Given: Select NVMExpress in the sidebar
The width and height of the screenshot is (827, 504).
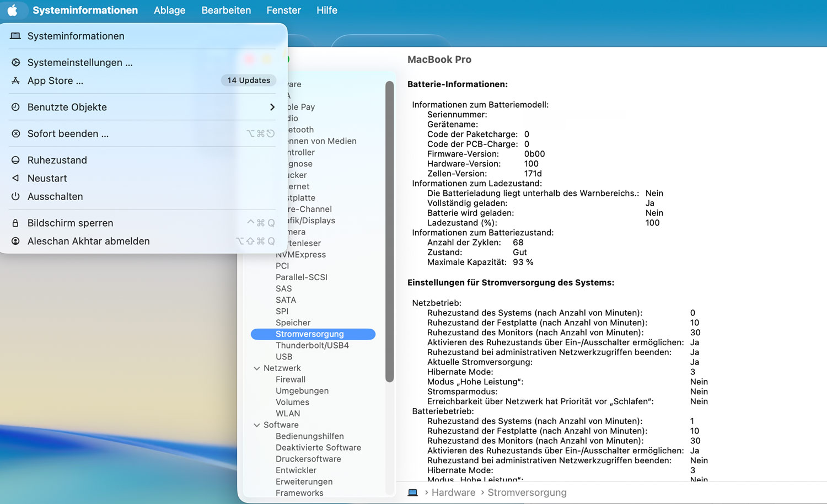Looking at the screenshot, I should coord(300,255).
